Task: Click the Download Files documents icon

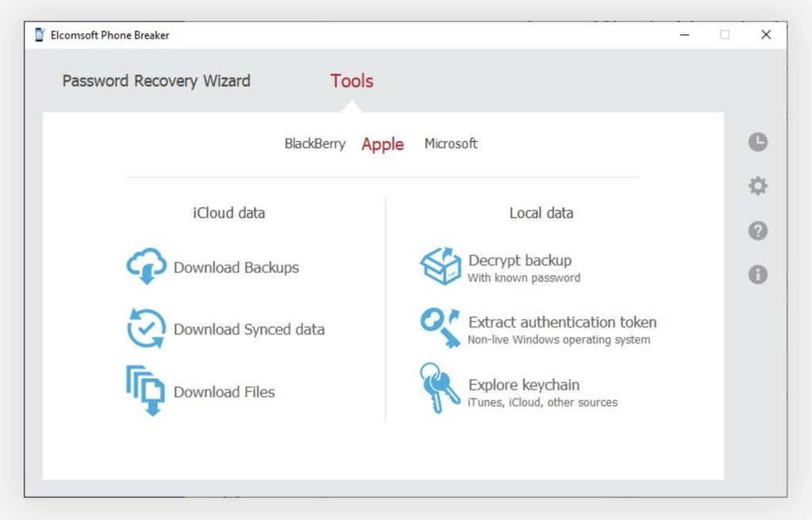Action: point(145,390)
